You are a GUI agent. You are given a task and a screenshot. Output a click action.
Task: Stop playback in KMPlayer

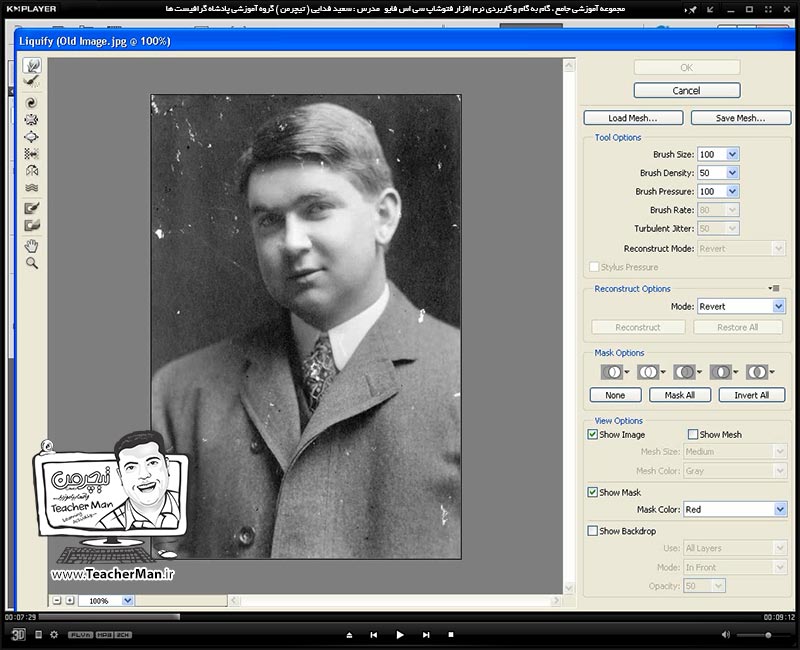click(451, 635)
